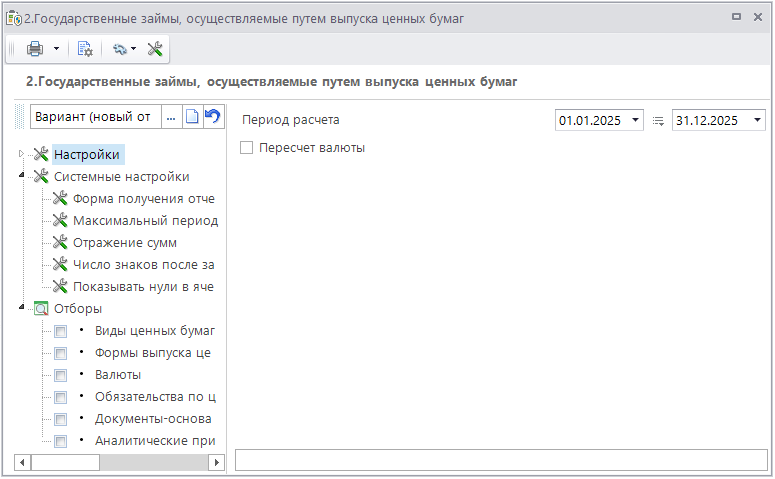Click the blue undo arrow icon

[212, 117]
